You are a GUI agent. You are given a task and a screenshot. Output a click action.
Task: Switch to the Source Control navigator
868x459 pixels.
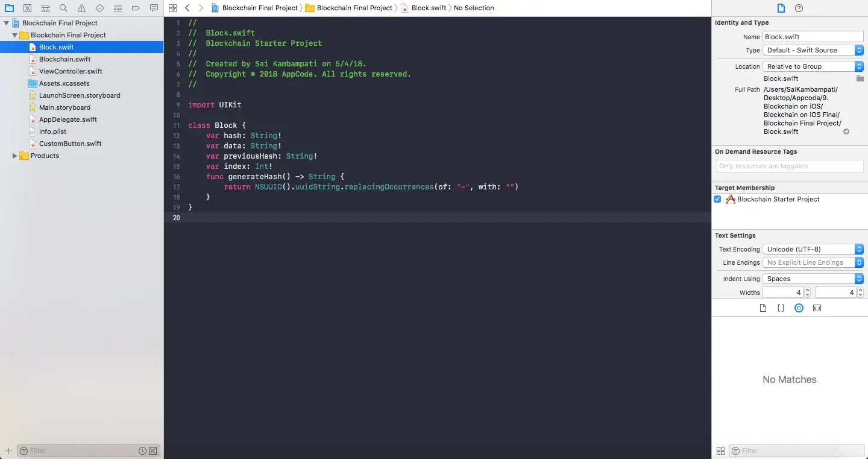pos(27,8)
